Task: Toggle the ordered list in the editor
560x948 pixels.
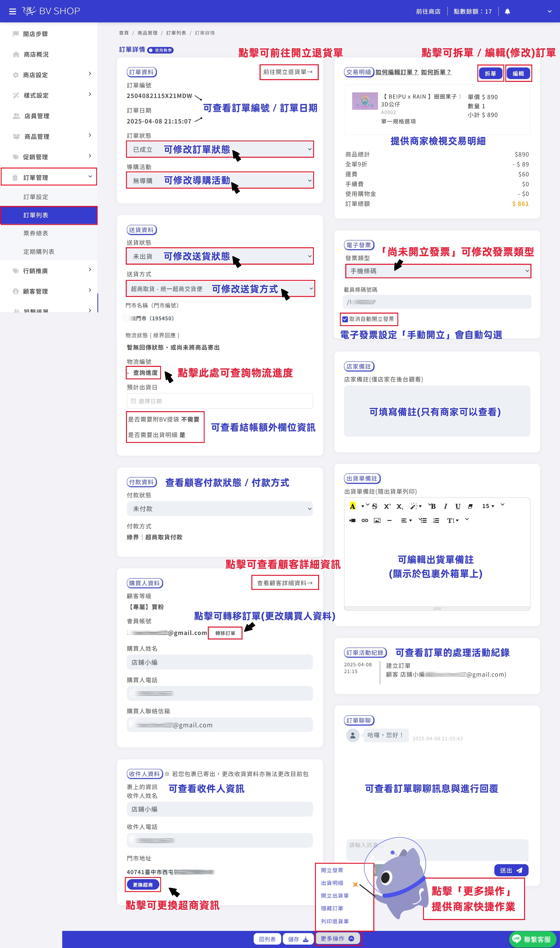Action: point(436,521)
